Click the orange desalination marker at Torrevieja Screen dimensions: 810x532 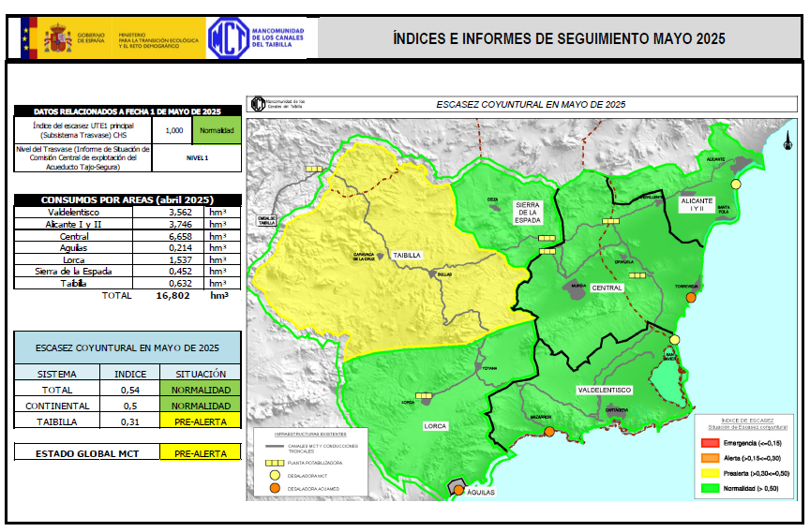coord(691,297)
